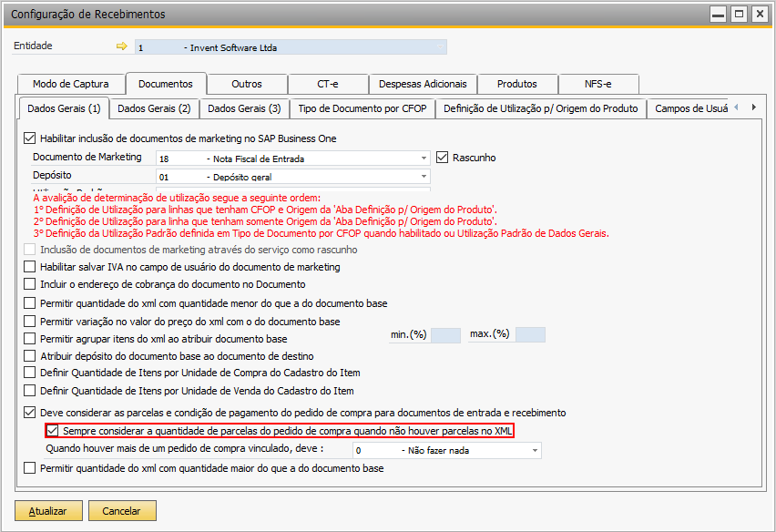The image size is (776, 532).
Task: Expand the Documento de Marketing dropdown
Action: 424,159
